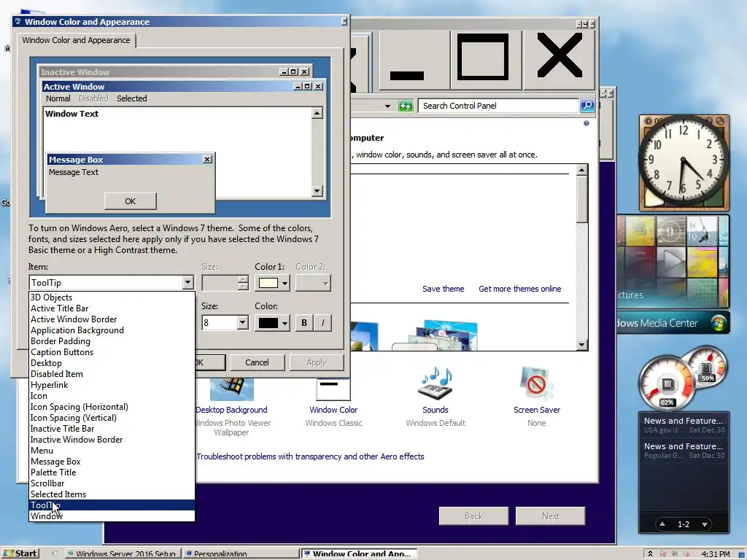Toggle Italic font button
Viewport: 747px width, 560px height.
[x=322, y=323]
